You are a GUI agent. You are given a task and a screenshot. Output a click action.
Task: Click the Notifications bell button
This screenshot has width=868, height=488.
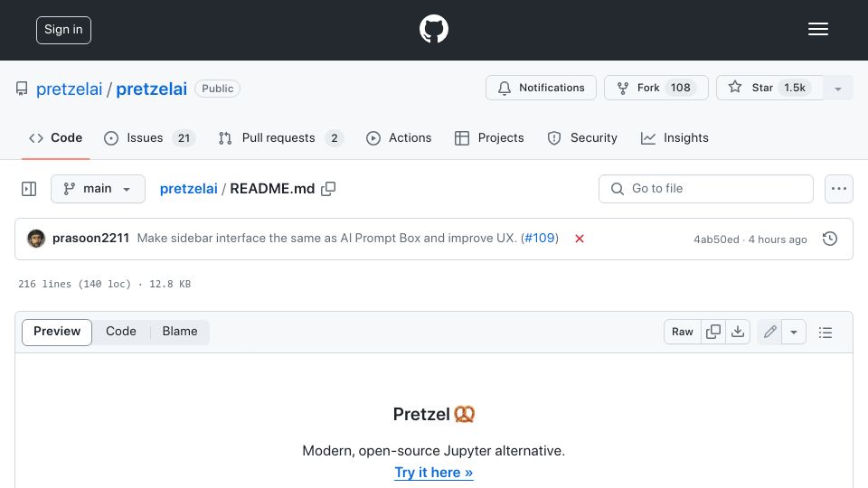(x=541, y=88)
